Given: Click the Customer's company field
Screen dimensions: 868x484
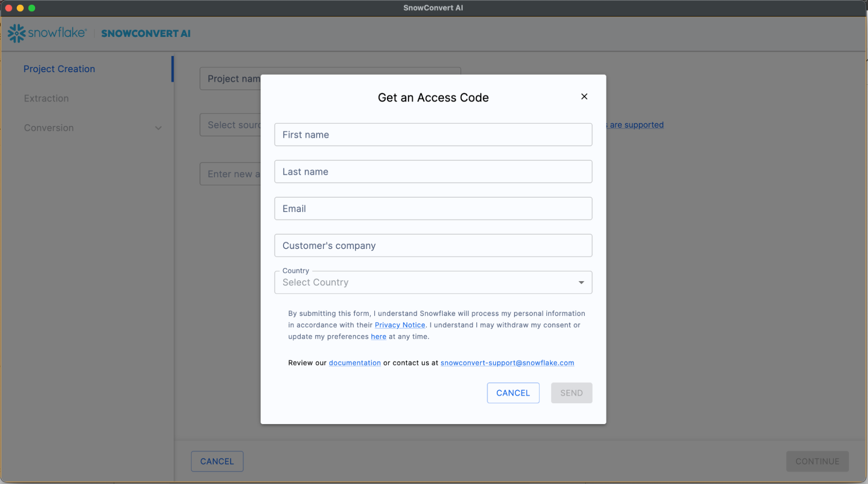Looking at the screenshot, I should 433,245.
